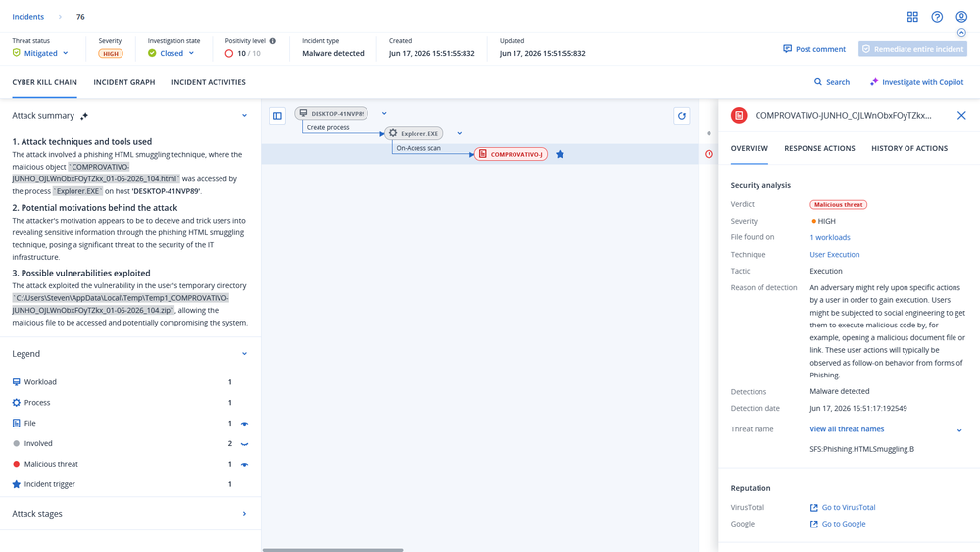
Task: Expand the Attack stages section
Action: pyautogui.click(x=244, y=514)
